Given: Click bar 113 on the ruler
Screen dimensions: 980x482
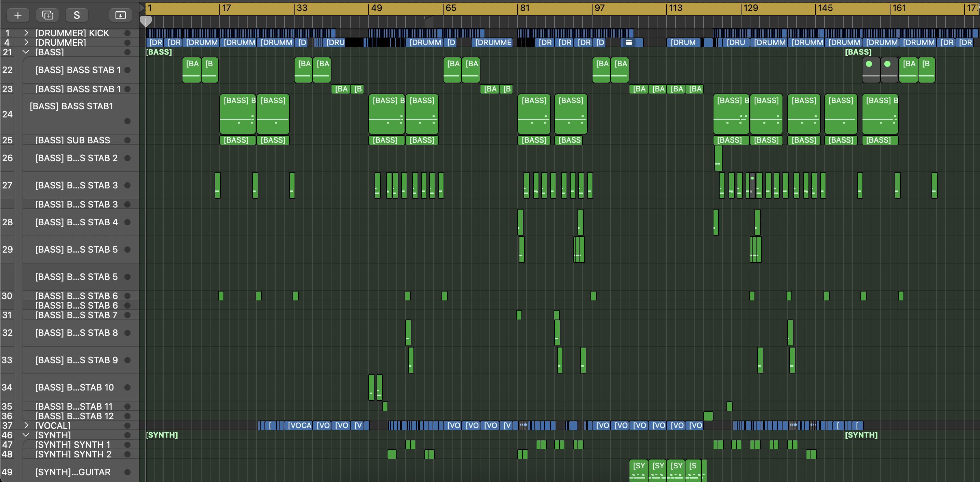Looking at the screenshot, I should (x=675, y=8).
